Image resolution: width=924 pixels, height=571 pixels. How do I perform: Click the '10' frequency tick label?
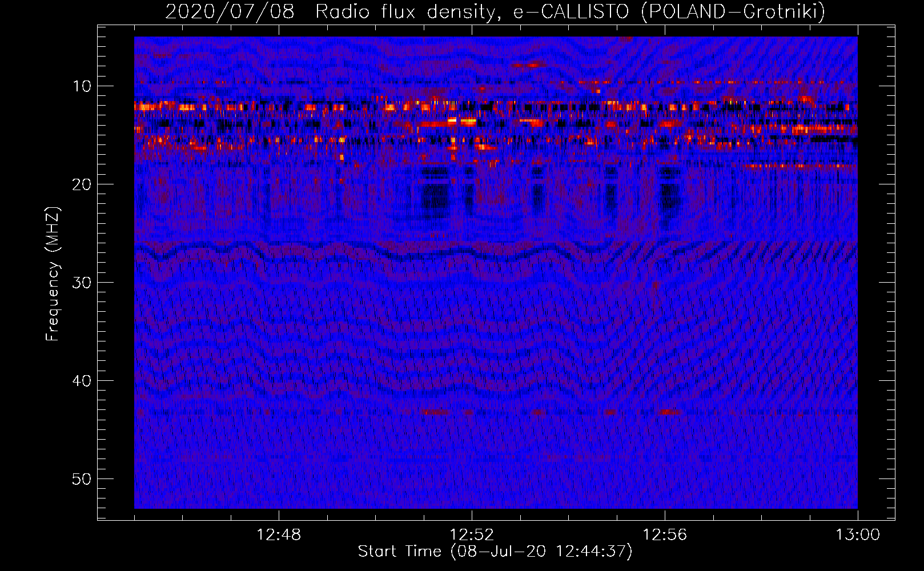(x=82, y=86)
